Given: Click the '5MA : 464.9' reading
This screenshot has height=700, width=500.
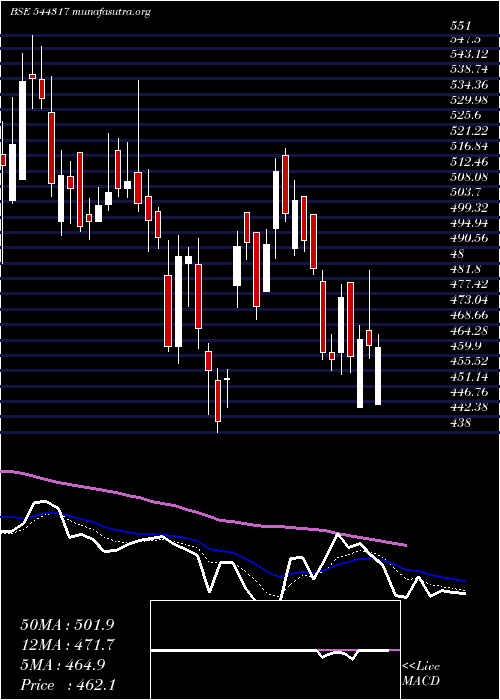Looking at the screenshot, I should pyautogui.click(x=63, y=665).
